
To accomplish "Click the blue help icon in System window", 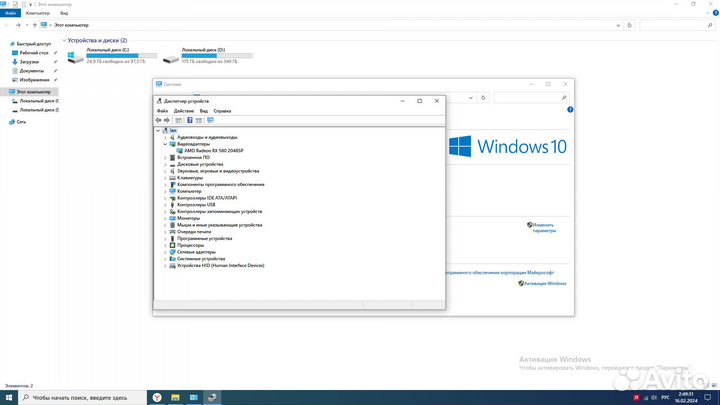I will (570, 110).
